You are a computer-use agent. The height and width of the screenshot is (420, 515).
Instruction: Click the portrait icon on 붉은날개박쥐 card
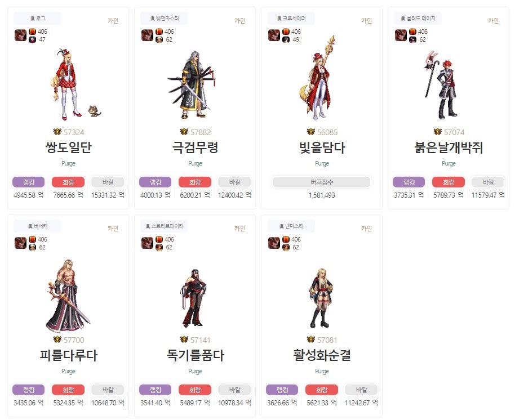click(x=401, y=35)
